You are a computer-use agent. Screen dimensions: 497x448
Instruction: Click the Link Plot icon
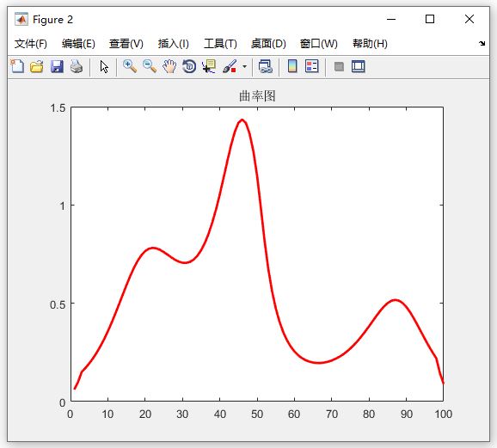(x=266, y=66)
